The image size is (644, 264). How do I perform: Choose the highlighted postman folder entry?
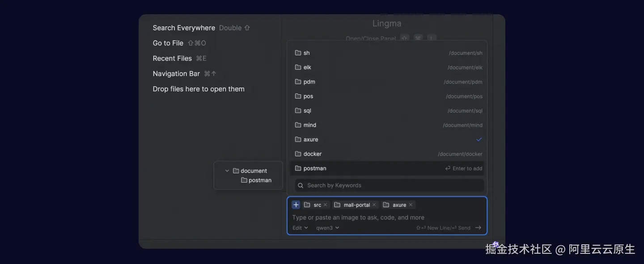point(388,168)
